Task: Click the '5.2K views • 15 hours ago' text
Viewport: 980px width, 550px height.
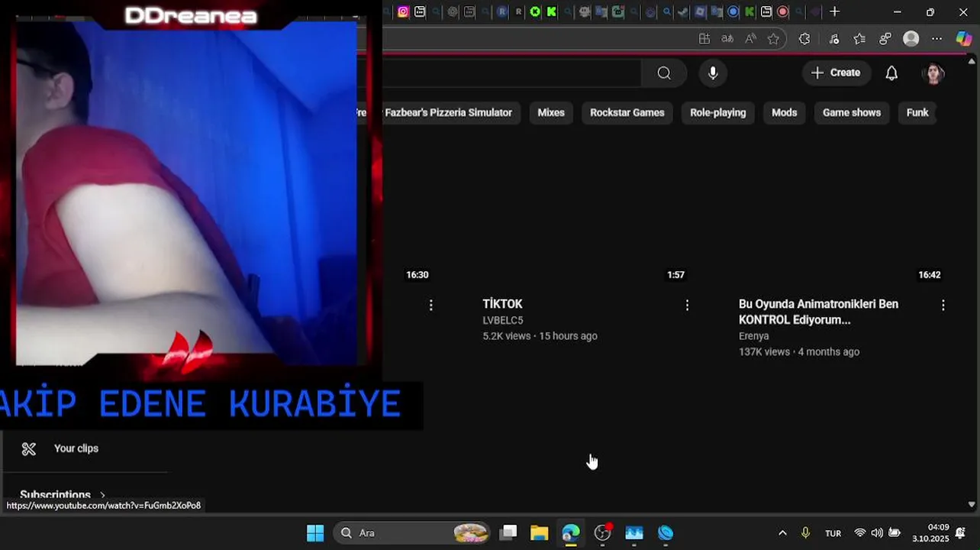Action: pos(540,336)
